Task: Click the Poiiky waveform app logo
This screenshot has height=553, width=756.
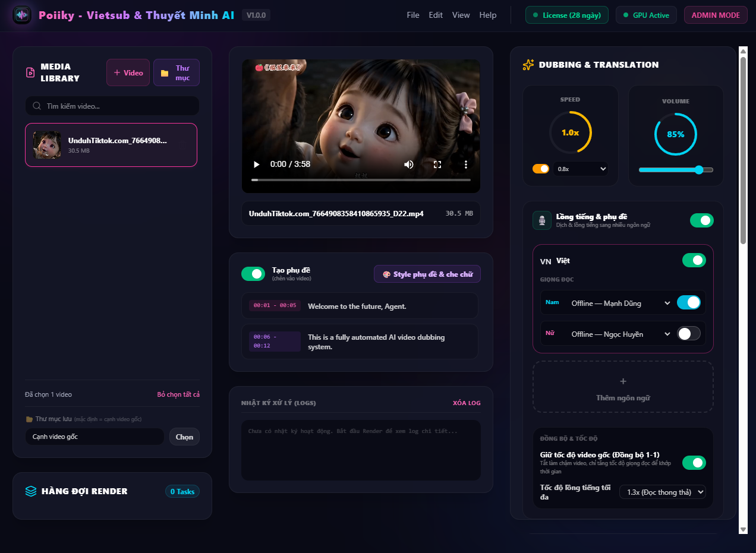Action: 23,15
